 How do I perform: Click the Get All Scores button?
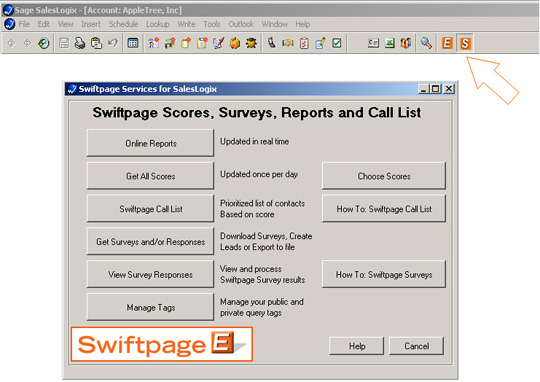pyautogui.click(x=150, y=176)
